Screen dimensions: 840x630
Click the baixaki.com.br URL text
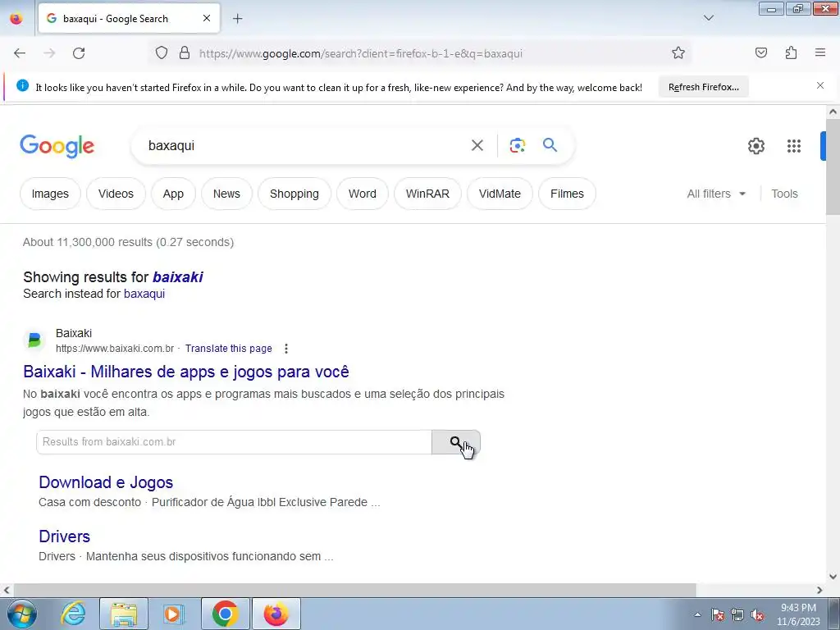[x=115, y=348]
